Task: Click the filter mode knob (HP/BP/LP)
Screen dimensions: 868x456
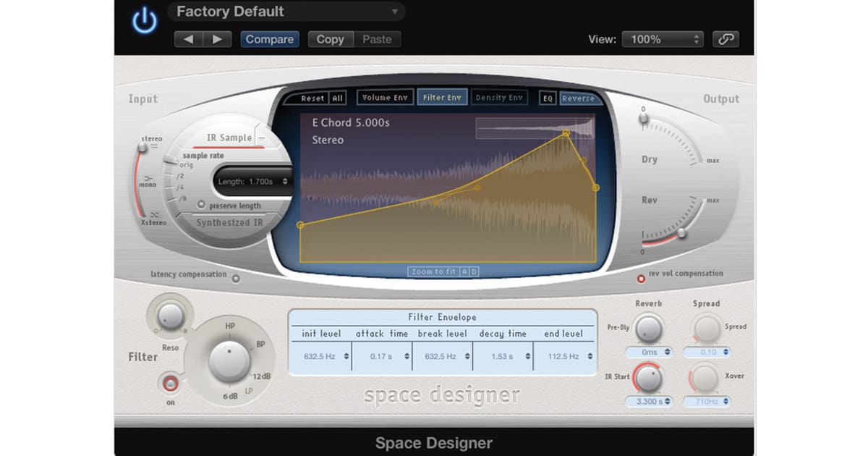Action: [x=229, y=362]
